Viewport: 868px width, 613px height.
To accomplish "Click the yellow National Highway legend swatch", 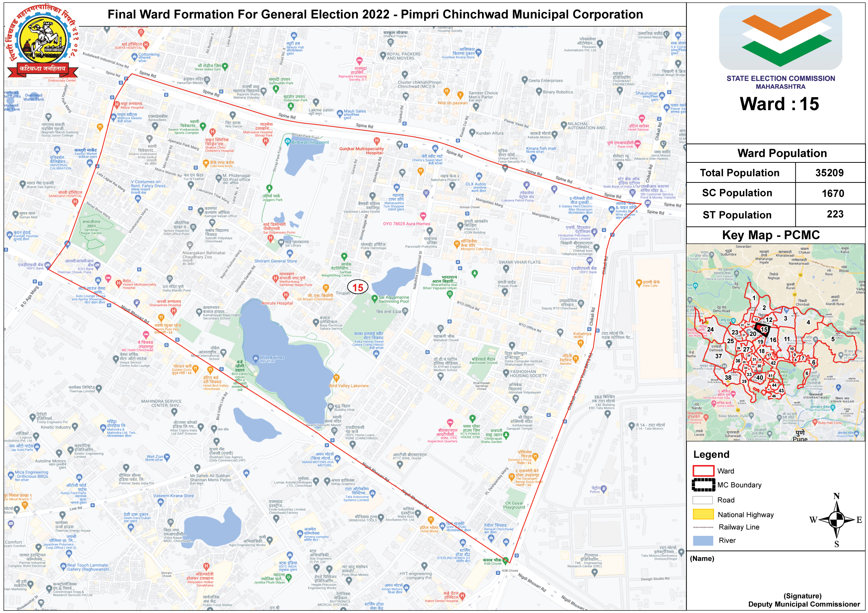I will coord(703,514).
